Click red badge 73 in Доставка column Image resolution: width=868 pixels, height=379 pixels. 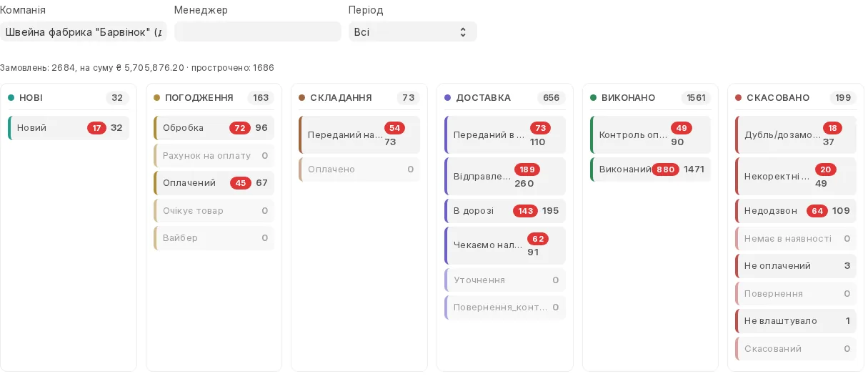540,128
